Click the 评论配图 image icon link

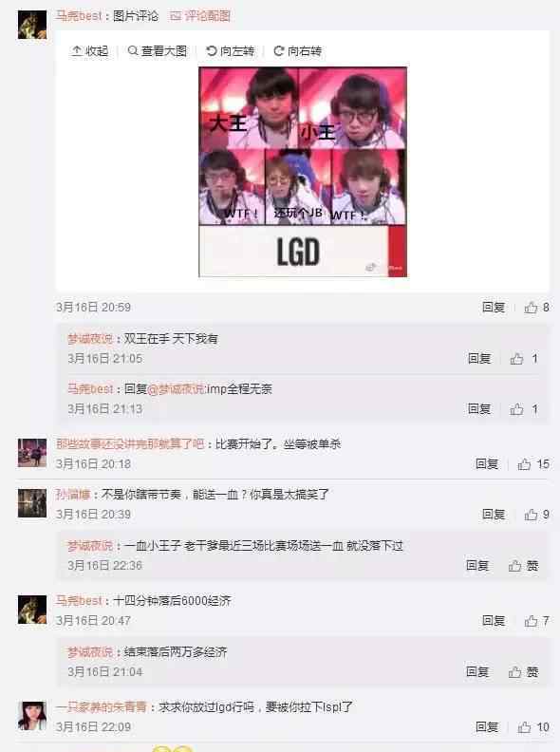point(200,16)
